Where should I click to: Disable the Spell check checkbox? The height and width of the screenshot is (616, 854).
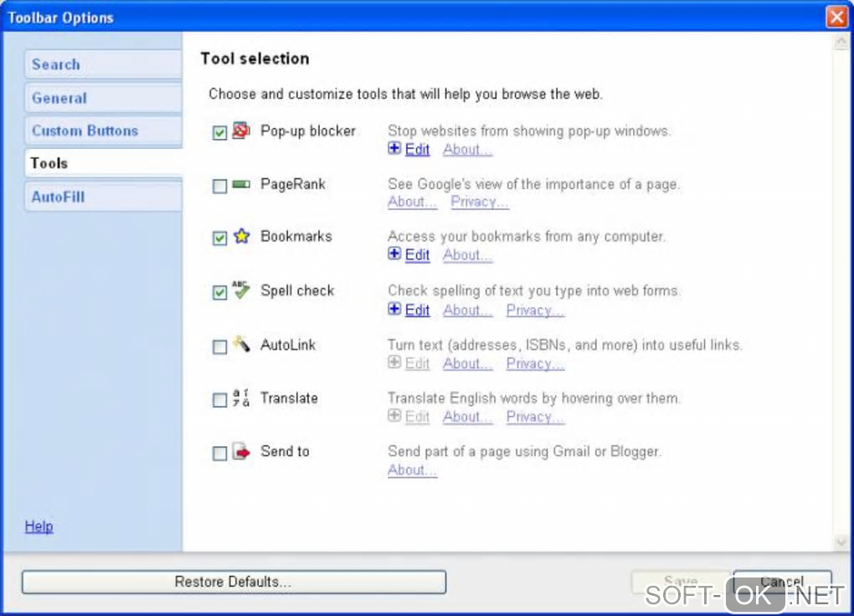219,292
